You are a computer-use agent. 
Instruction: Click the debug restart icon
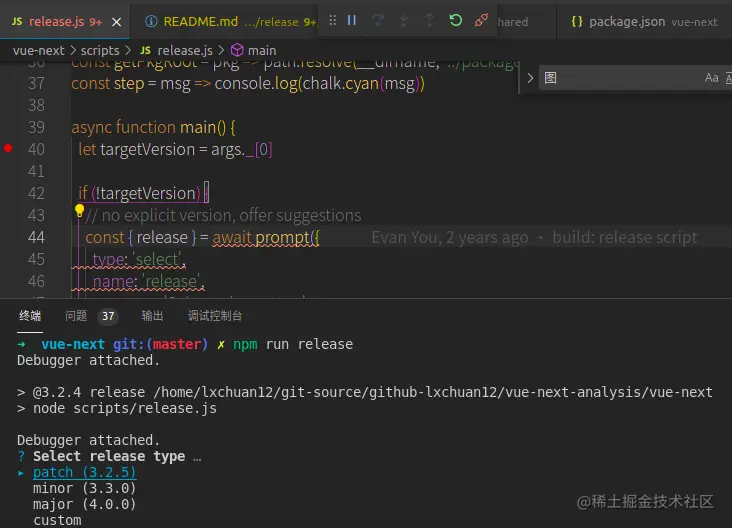[455, 20]
